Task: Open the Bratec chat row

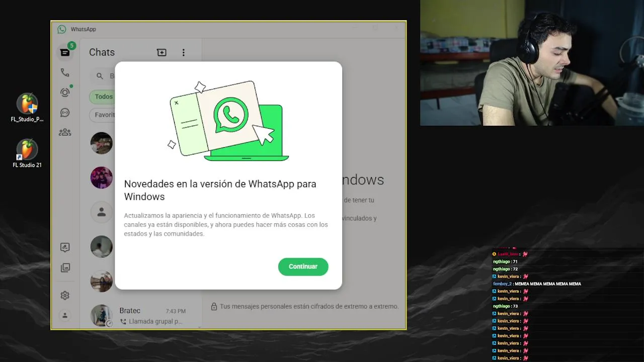Action: [140, 316]
